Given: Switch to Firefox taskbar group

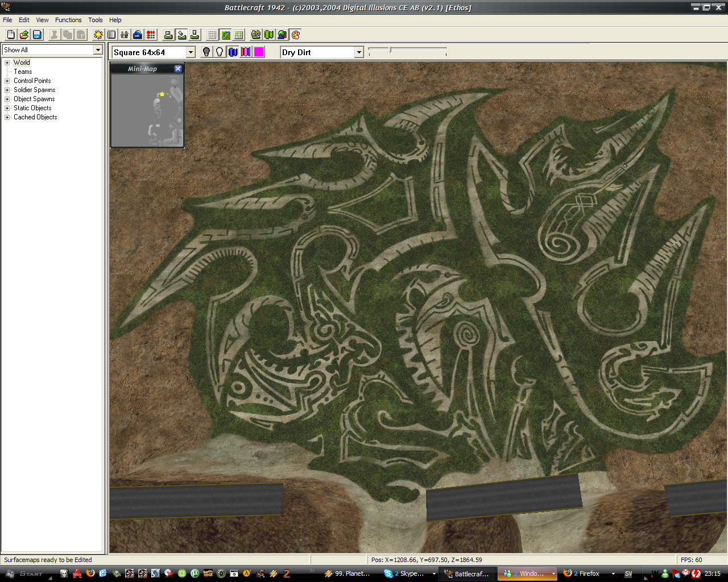Looking at the screenshot, I should tap(588, 573).
